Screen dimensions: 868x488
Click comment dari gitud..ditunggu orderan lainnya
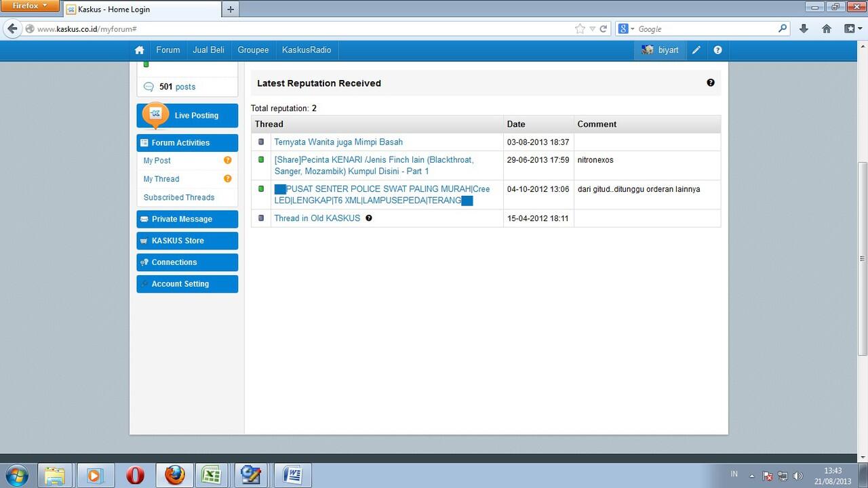click(x=639, y=189)
